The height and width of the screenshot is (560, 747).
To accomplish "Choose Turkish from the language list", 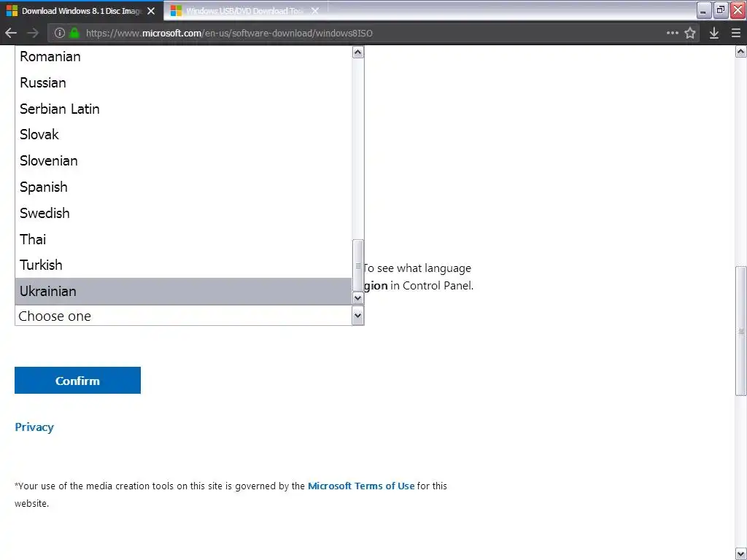I will tap(183, 265).
